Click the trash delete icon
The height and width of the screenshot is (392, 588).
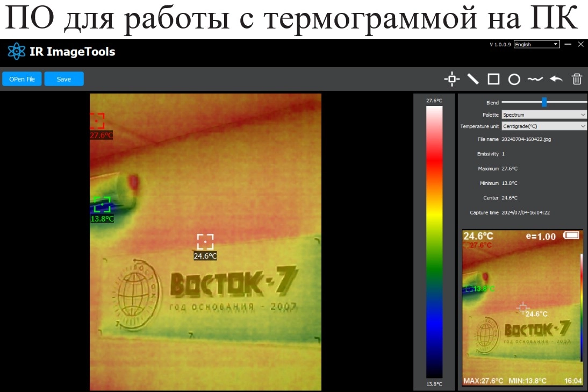[577, 79]
